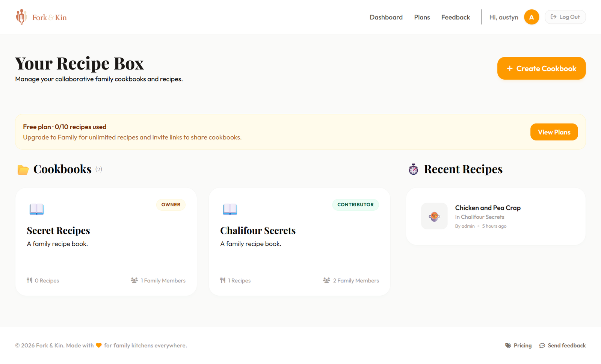Click the orange user avatar A

point(532,17)
